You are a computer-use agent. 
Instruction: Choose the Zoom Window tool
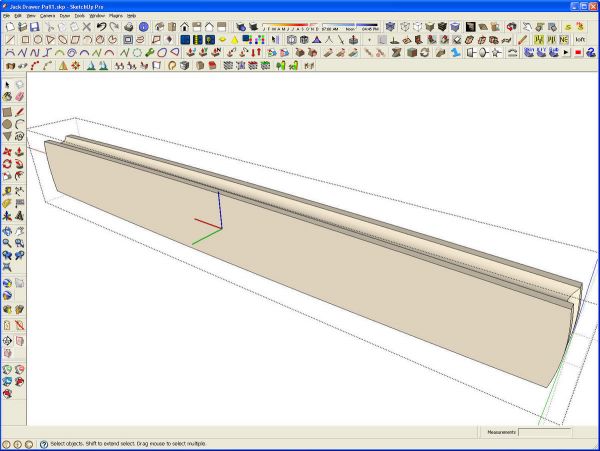click(20, 243)
